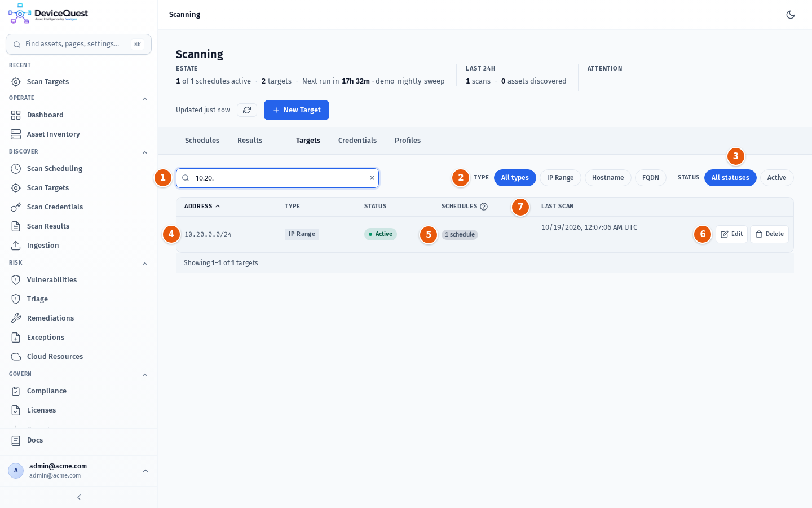
Task: Filter targets by FQDN type
Action: [x=651, y=178]
